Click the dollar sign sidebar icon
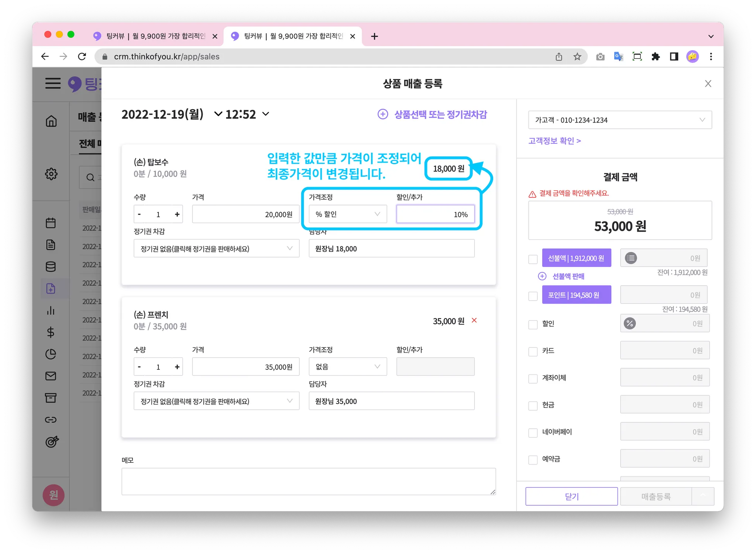This screenshot has height=554, width=756. point(51,332)
